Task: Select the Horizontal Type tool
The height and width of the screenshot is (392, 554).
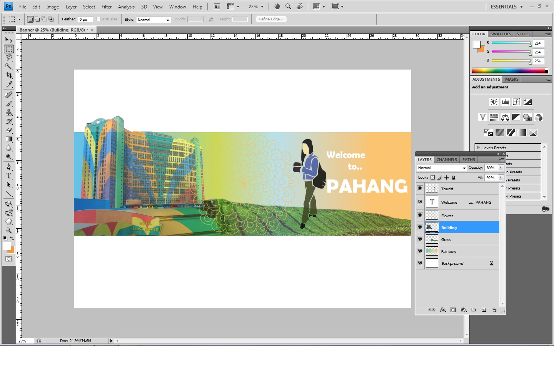Action: [x=9, y=176]
